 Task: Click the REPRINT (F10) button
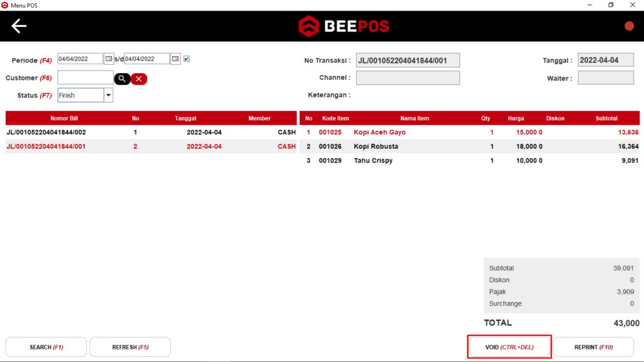click(x=594, y=347)
